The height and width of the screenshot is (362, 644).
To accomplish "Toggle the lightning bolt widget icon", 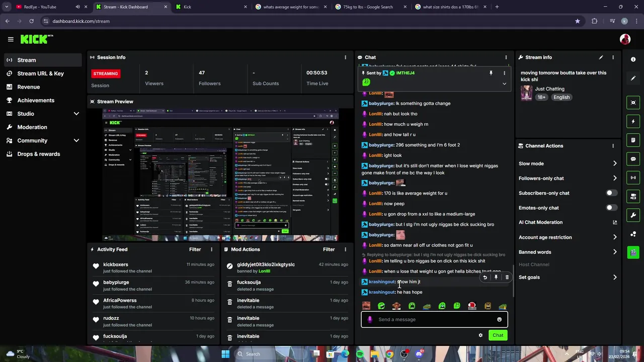I will point(633,121).
